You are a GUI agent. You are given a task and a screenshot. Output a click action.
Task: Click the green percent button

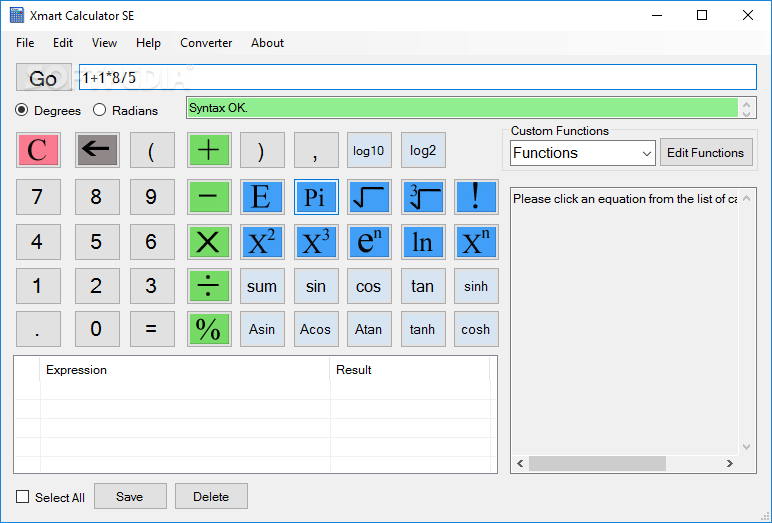click(209, 329)
